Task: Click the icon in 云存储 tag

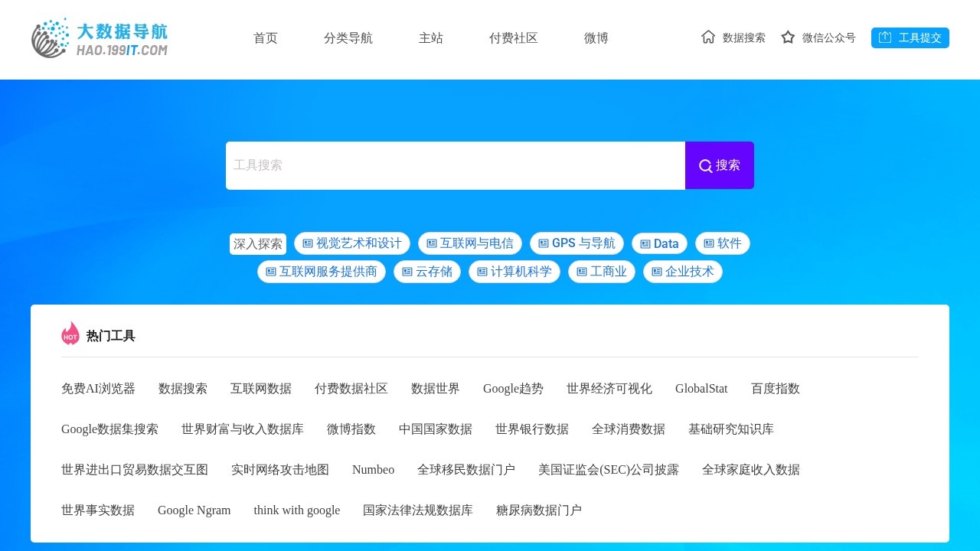Action: (x=407, y=272)
